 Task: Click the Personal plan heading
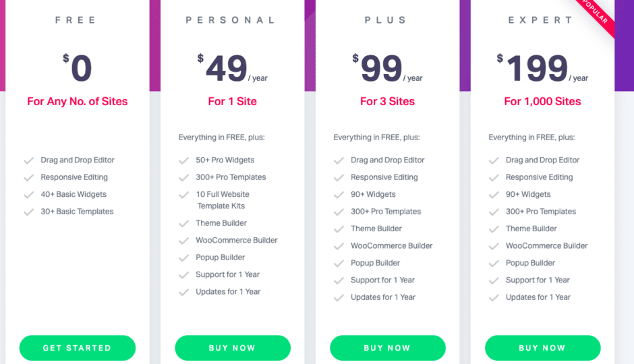[231, 20]
